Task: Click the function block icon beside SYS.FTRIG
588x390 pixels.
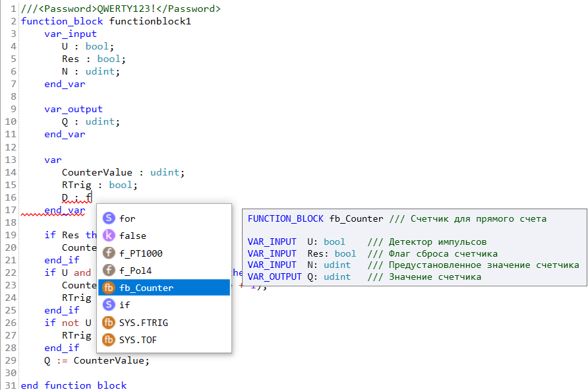Action: tap(109, 323)
